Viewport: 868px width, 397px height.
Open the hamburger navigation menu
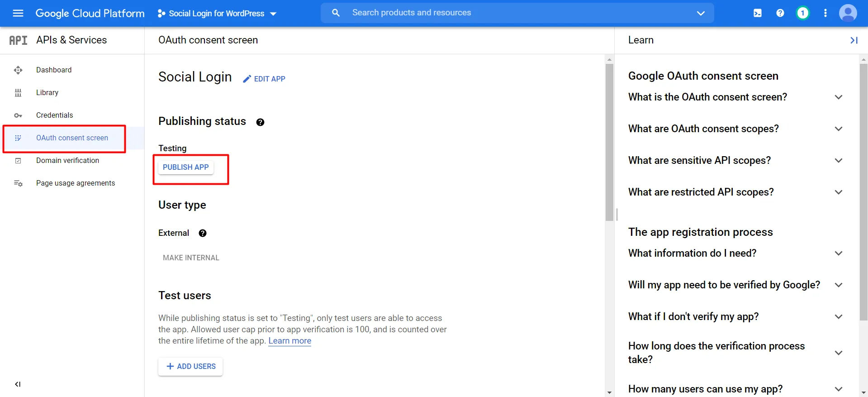tap(18, 13)
